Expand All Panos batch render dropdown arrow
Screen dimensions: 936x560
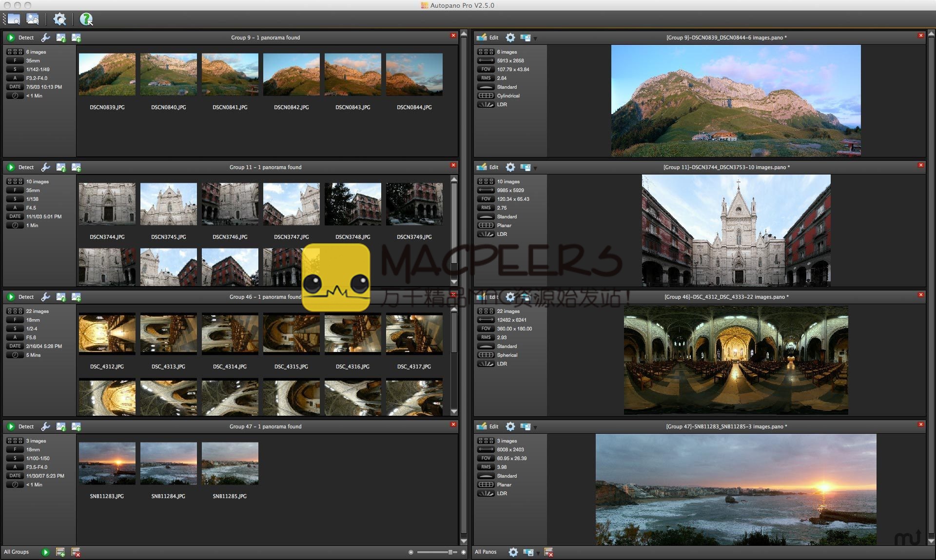click(538, 553)
